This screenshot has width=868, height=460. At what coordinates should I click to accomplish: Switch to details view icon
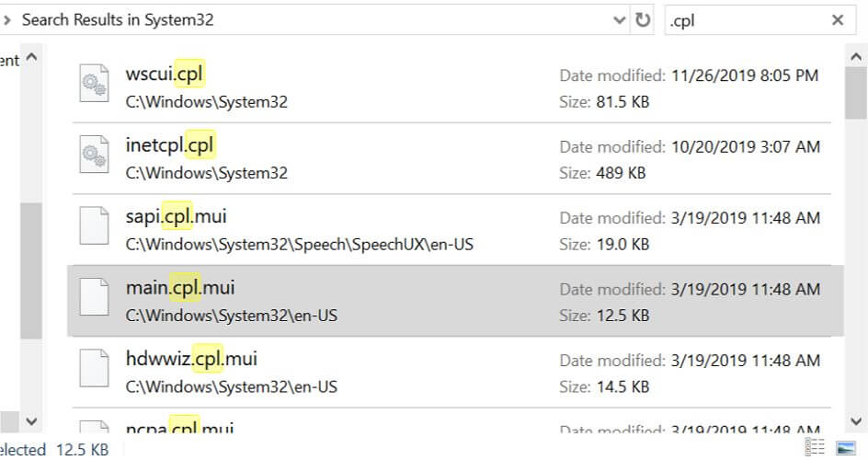(x=815, y=448)
